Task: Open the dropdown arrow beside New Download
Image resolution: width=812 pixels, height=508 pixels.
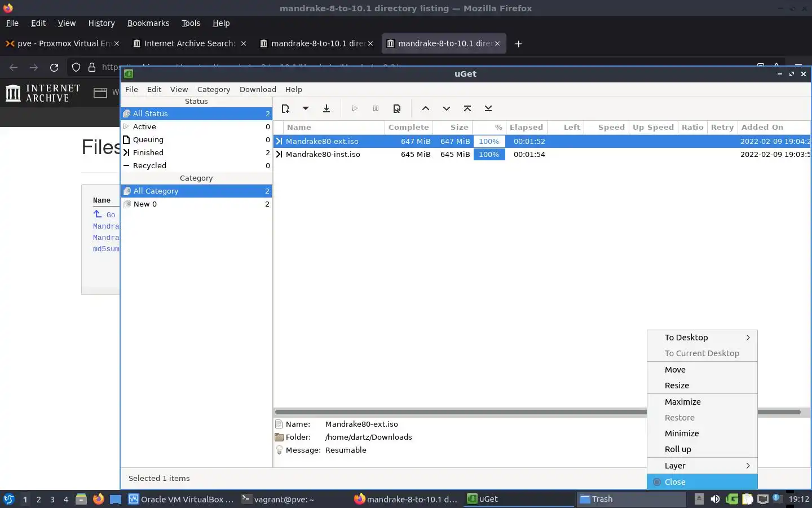Action: click(306, 108)
